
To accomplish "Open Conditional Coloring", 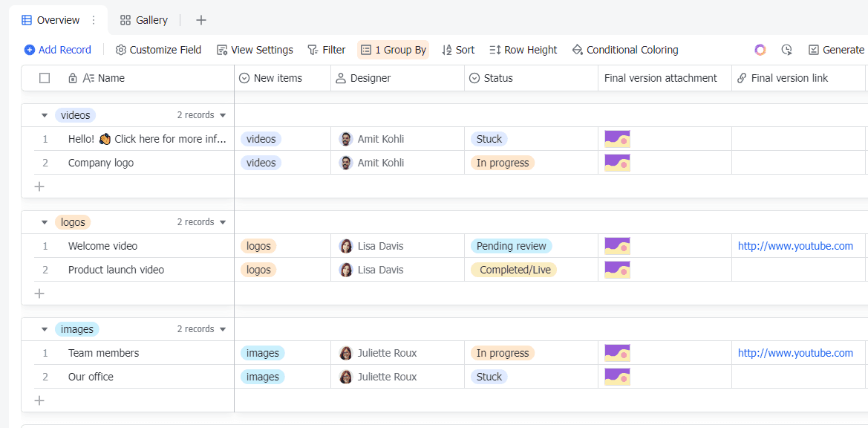I will coord(624,50).
